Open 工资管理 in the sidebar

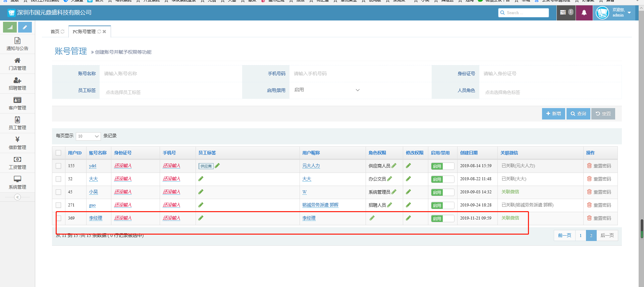pyautogui.click(x=17, y=163)
